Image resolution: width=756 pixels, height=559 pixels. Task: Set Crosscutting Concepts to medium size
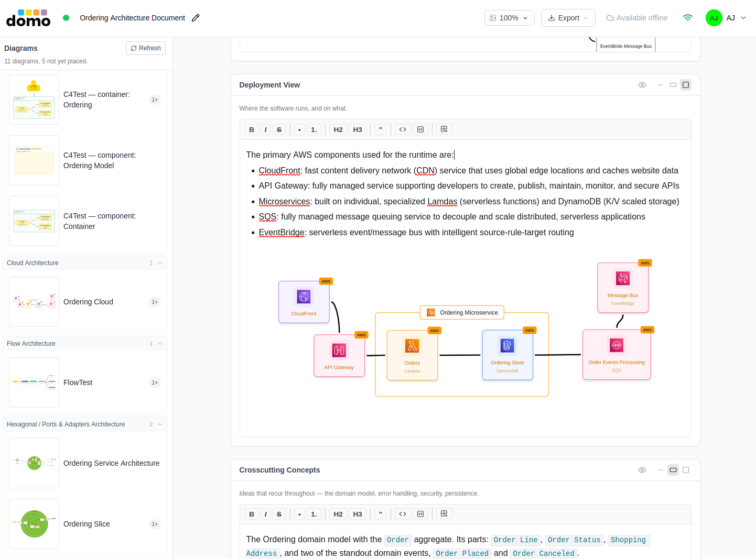coord(673,470)
